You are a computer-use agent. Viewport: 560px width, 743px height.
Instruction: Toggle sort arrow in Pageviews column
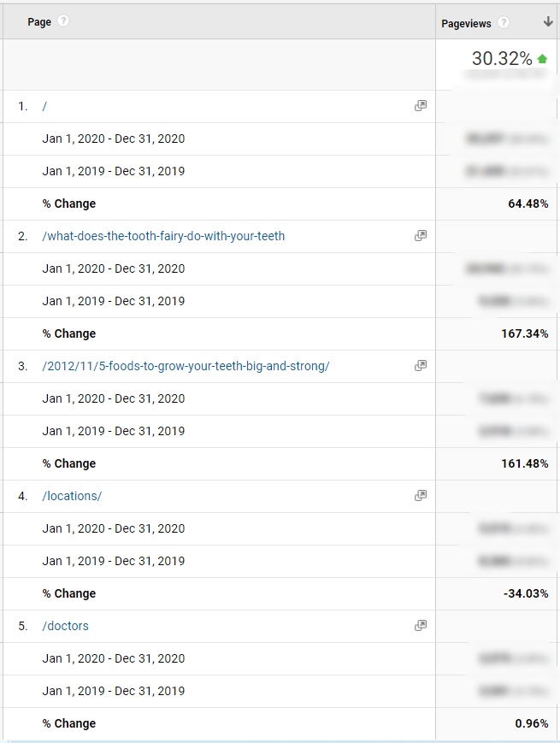[x=548, y=21]
